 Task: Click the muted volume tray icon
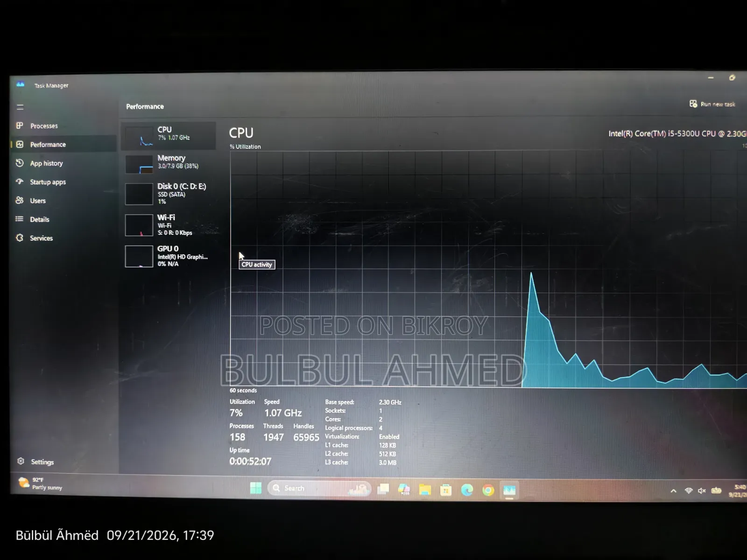coord(702,490)
